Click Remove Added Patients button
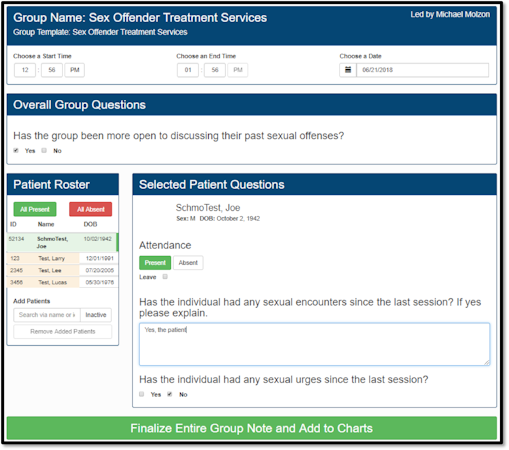509x450 pixels. [x=63, y=331]
